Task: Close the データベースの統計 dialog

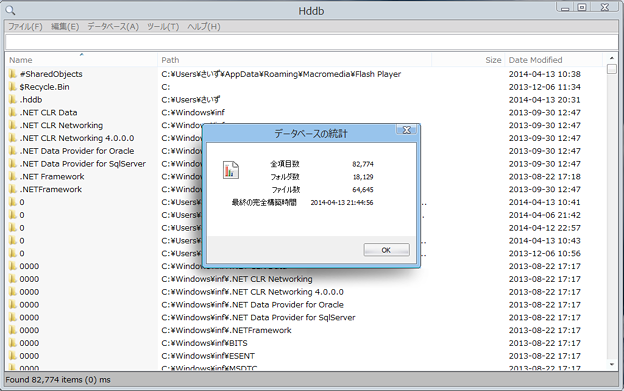Action: click(x=406, y=130)
